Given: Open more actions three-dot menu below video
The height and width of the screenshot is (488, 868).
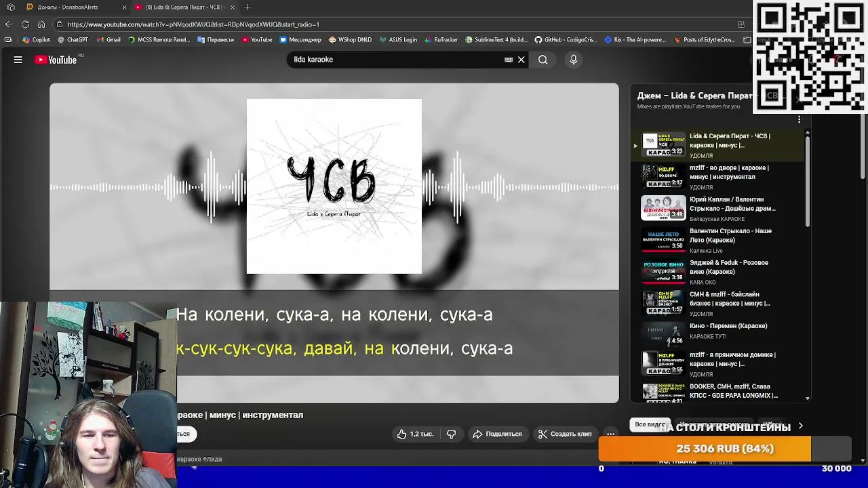Looking at the screenshot, I should (x=610, y=434).
